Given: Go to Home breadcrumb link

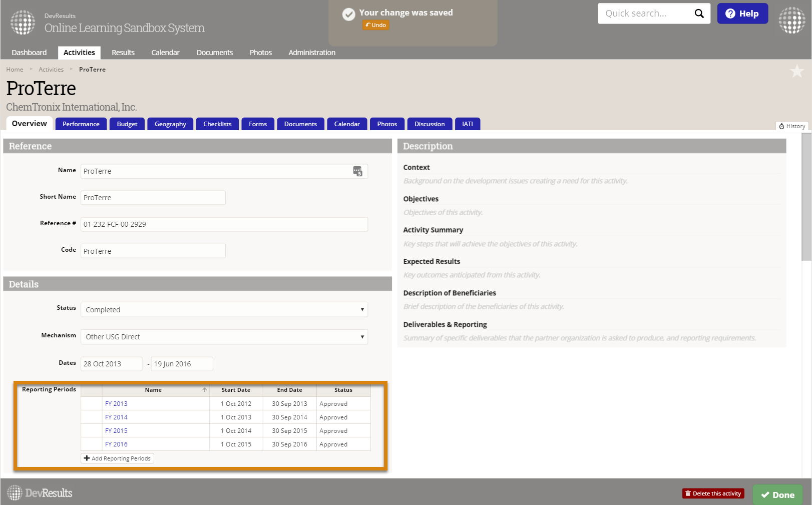Looking at the screenshot, I should click(x=15, y=70).
